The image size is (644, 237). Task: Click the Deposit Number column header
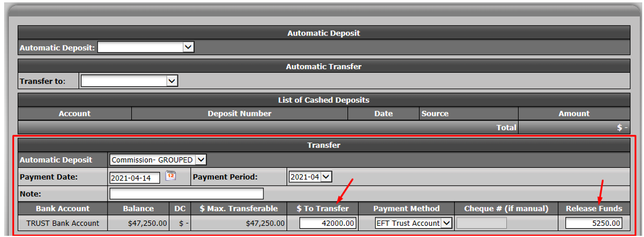coord(239,114)
